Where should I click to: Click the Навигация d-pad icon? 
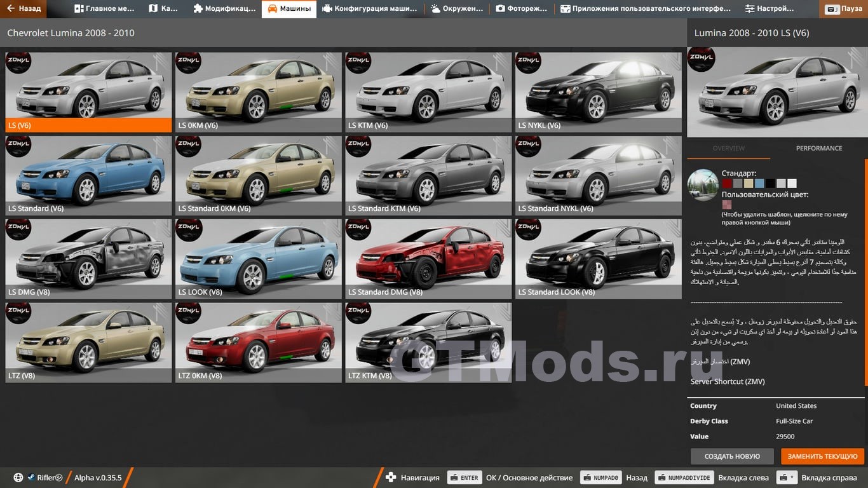coord(391,478)
